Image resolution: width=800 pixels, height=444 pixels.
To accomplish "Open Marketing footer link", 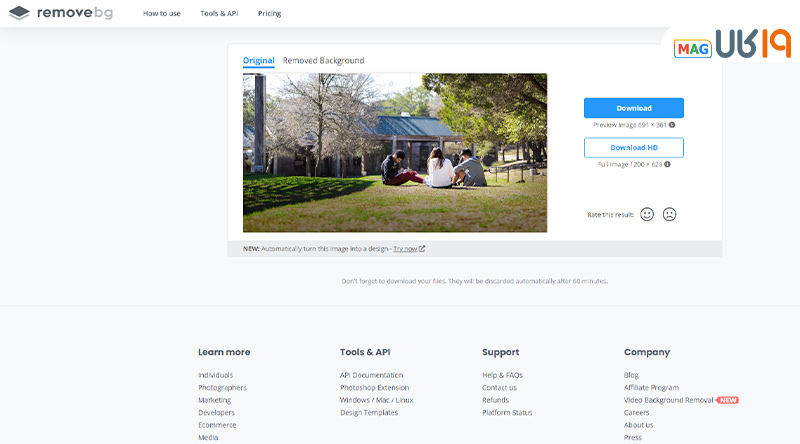I will coord(215,400).
